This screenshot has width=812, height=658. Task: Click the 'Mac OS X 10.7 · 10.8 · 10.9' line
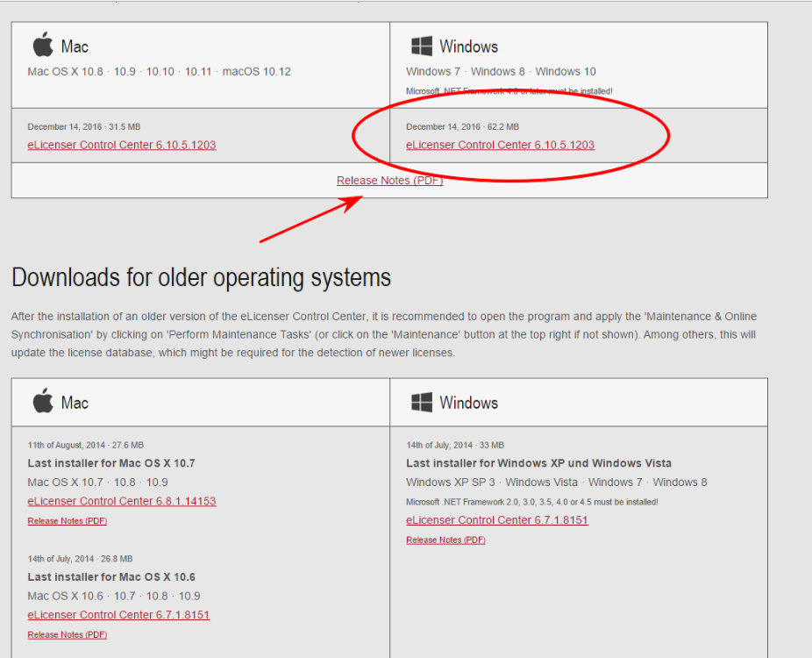point(98,483)
